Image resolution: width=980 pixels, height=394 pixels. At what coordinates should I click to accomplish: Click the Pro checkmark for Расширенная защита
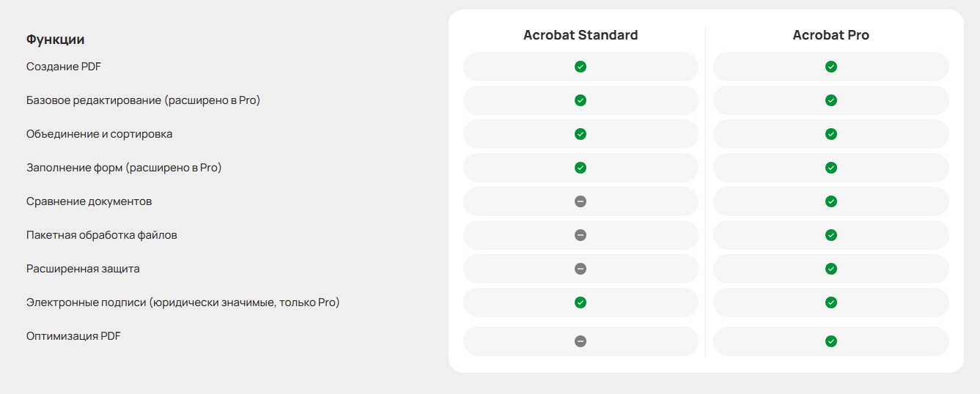coord(830,269)
